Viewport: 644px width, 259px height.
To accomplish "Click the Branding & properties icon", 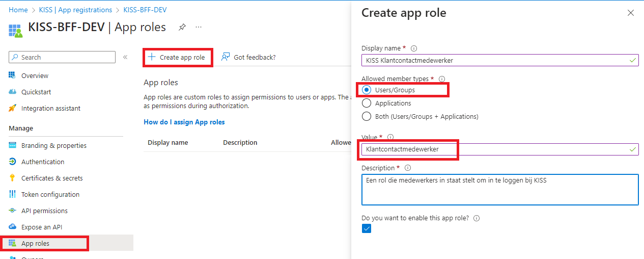I will point(13,145).
